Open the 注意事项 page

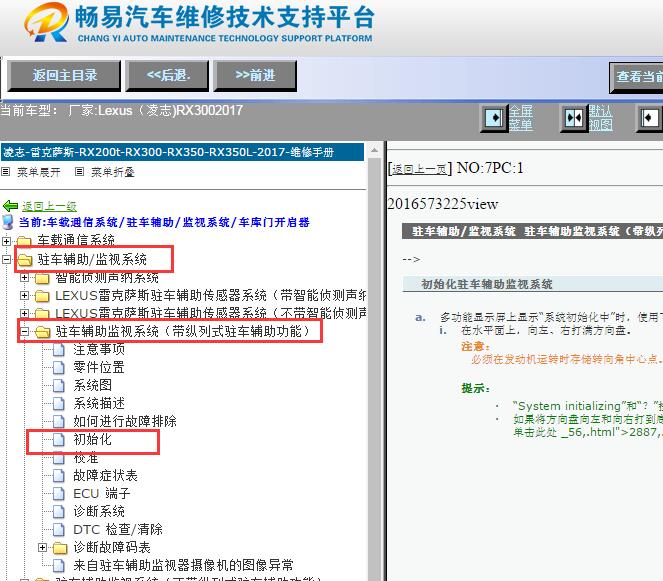click(99, 349)
